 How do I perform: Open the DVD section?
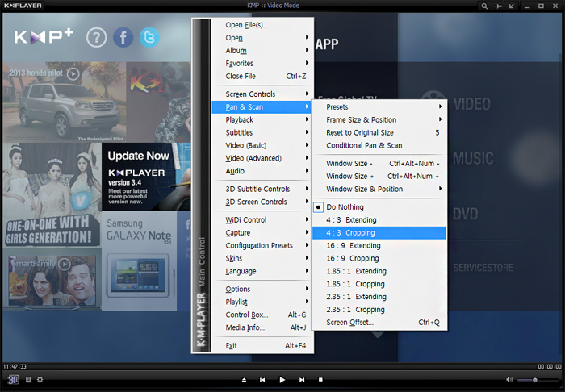click(465, 215)
